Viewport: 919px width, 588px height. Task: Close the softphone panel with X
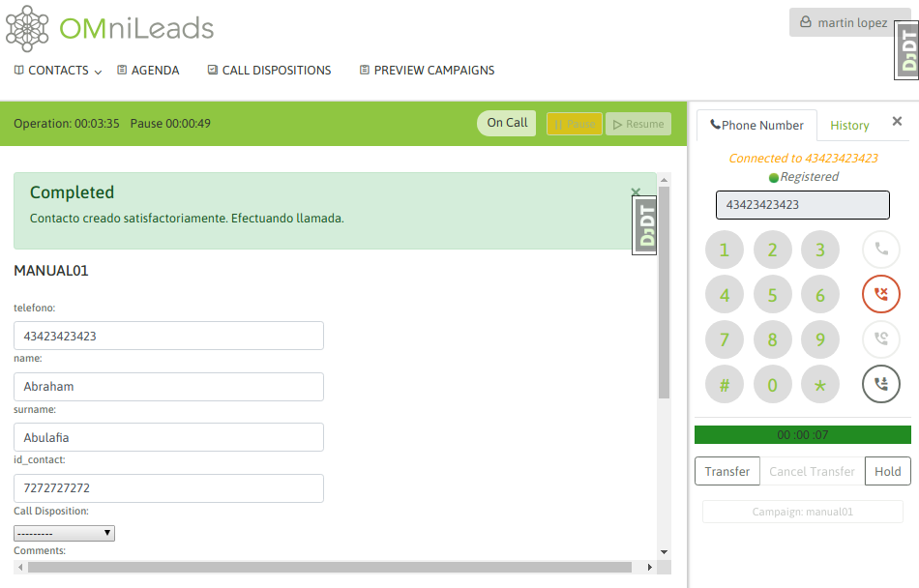[x=897, y=122]
